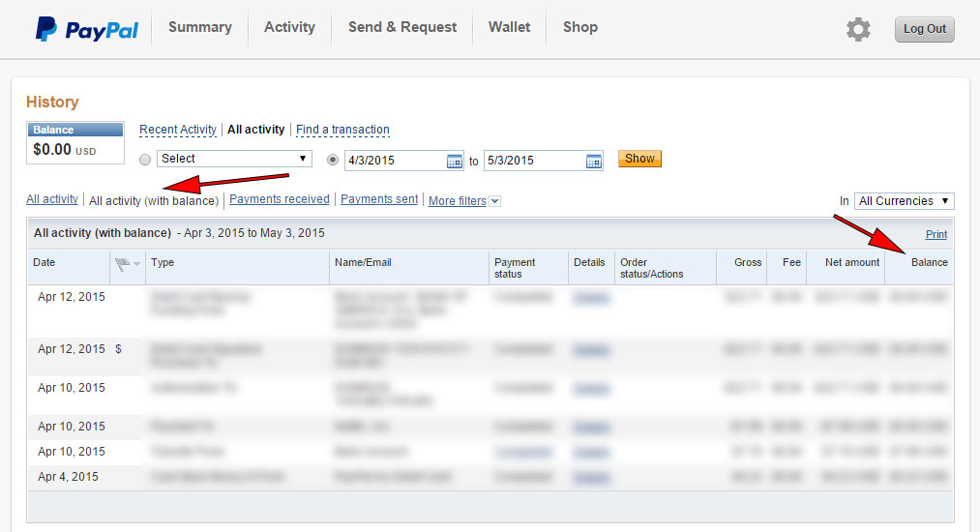
Task: Click the dollar sign on Apr 12 row
Action: tap(118, 349)
